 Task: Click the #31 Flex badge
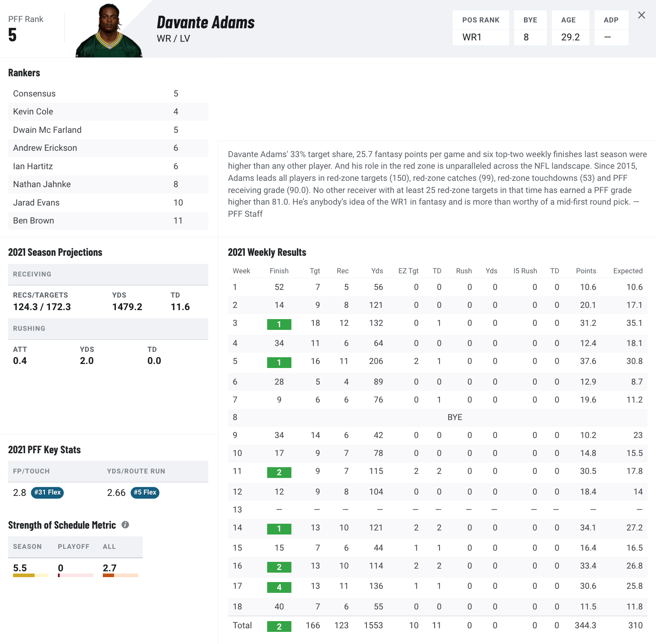[x=47, y=492]
